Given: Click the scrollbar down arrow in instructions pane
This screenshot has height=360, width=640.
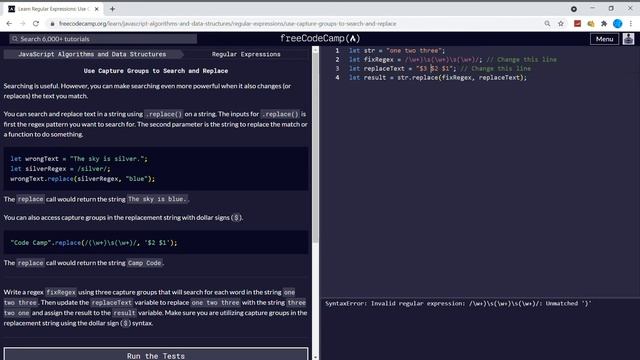Looking at the screenshot, I should (315, 357).
